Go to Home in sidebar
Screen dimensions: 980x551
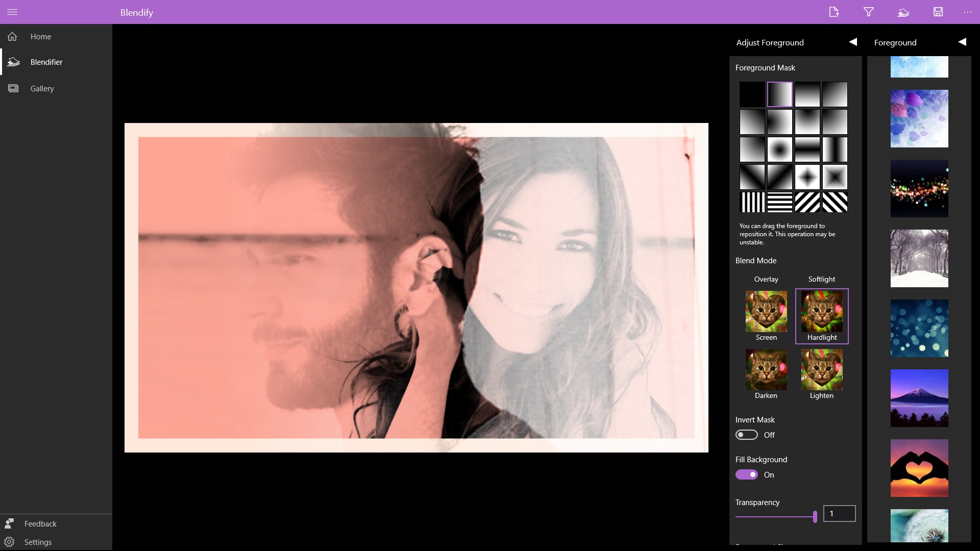point(41,37)
